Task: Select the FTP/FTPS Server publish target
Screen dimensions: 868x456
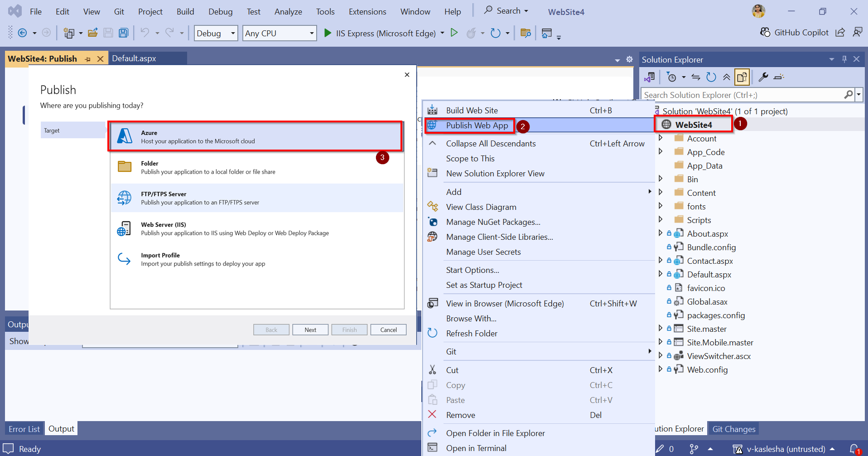Action: click(x=257, y=198)
